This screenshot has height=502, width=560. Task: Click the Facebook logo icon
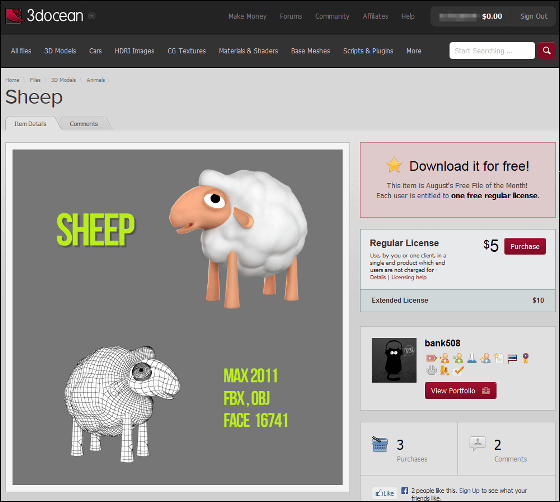click(404, 491)
